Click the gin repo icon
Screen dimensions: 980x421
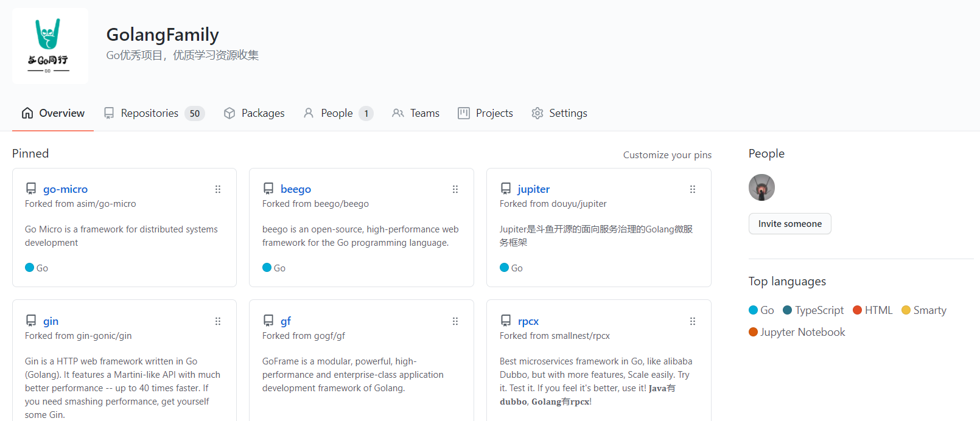(31, 321)
